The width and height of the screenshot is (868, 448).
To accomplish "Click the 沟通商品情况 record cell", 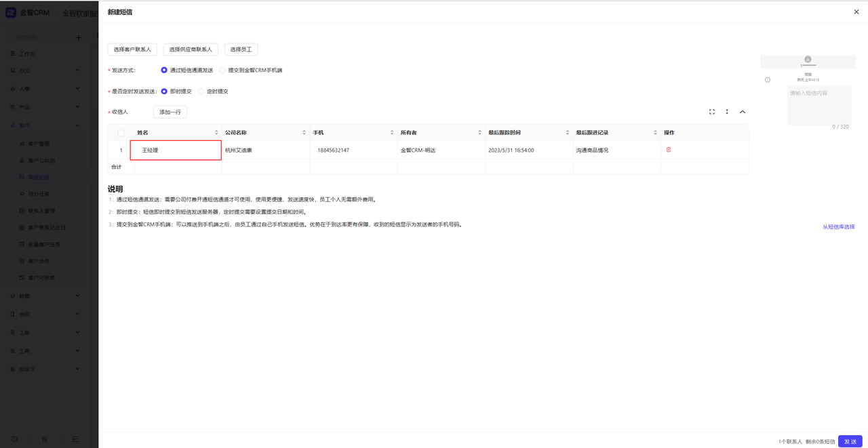I will (617, 150).
